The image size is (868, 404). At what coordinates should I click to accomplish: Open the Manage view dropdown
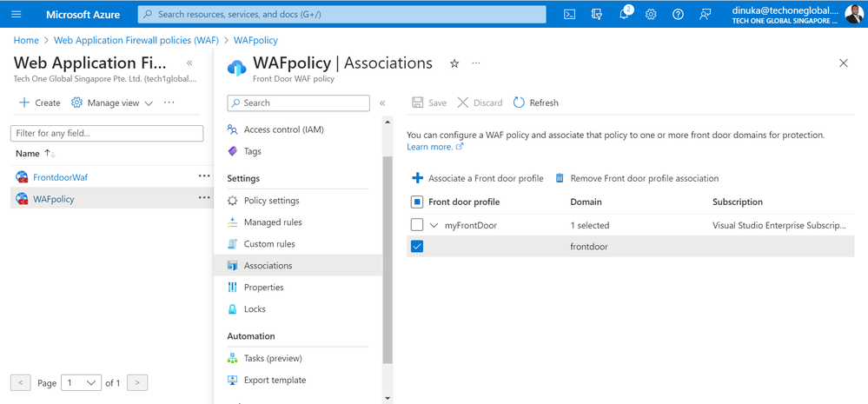(x=113, y=103)
